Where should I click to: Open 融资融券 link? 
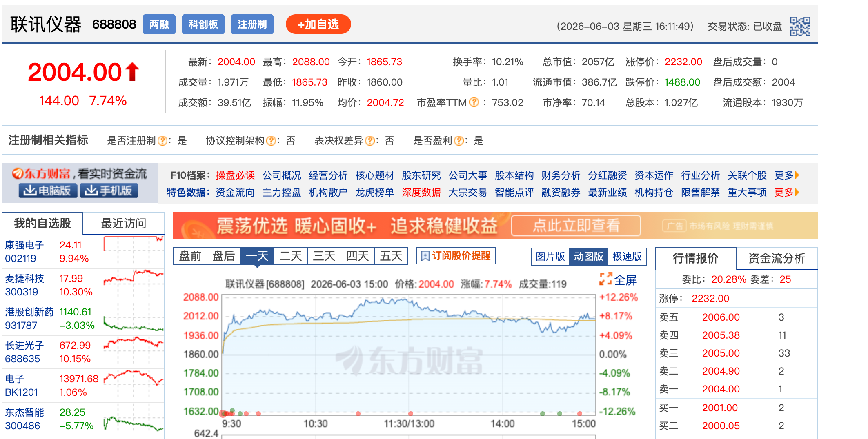click(x=561, y=192)
